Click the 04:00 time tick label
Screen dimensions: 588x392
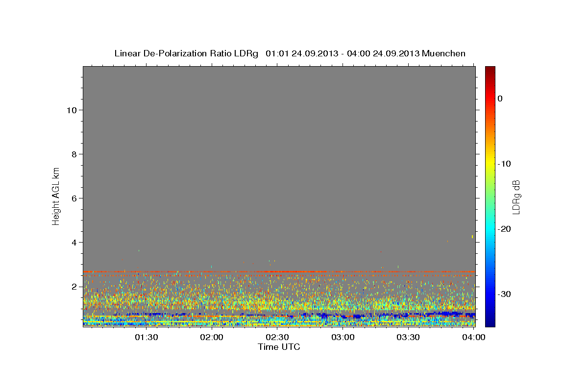(x=473, y=337)
